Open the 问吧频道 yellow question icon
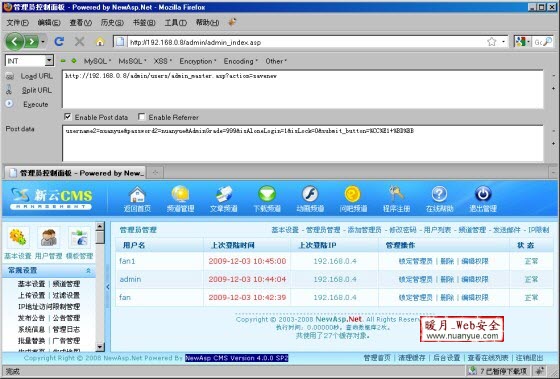The image size is (560, 379). click(353, 195)
